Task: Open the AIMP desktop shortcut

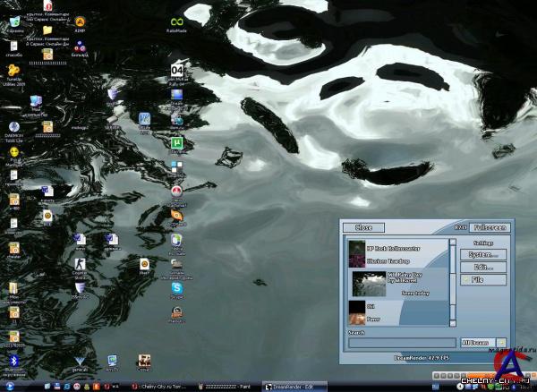Action: 80,21
